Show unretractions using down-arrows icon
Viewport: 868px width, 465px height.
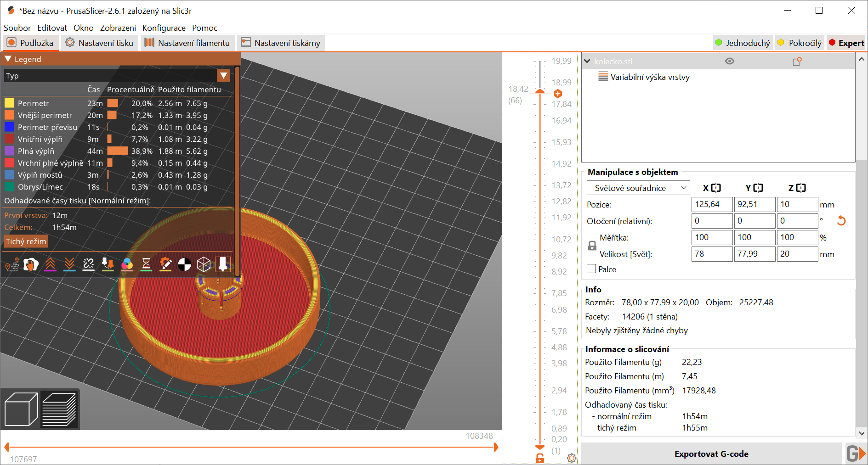69,264
